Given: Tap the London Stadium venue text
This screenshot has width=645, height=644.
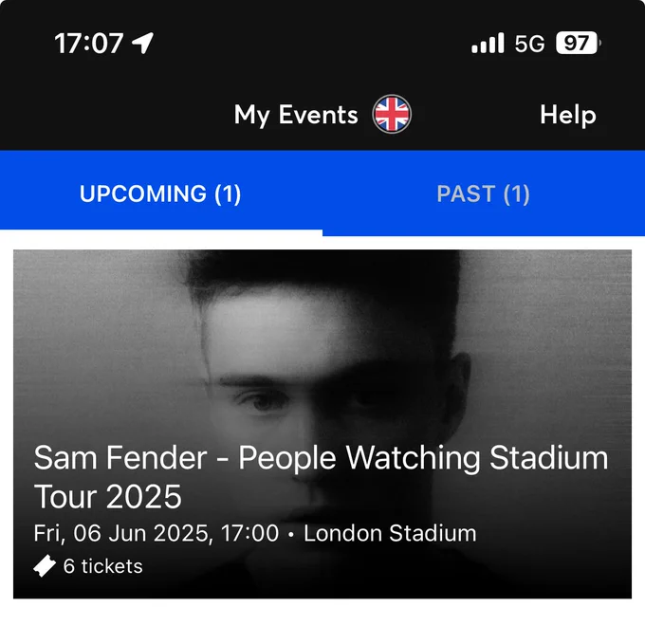Looking at the screenshot, I should [390, 533].
